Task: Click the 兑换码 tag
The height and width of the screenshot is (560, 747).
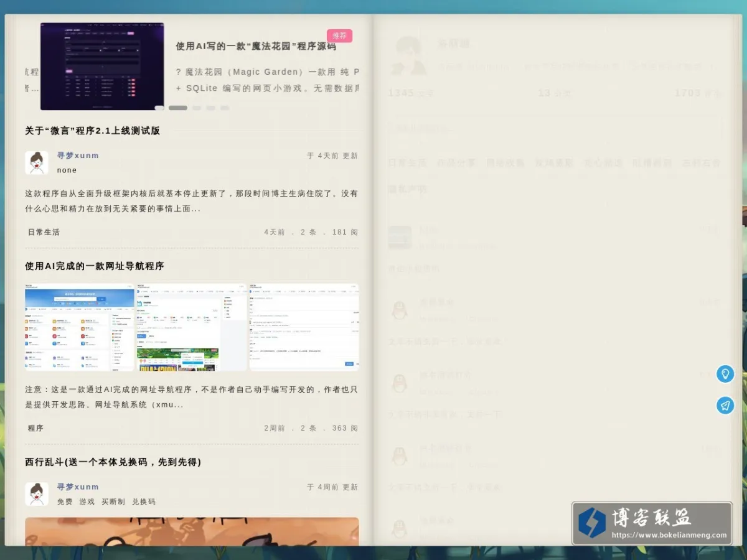Action: pos(144,502)
